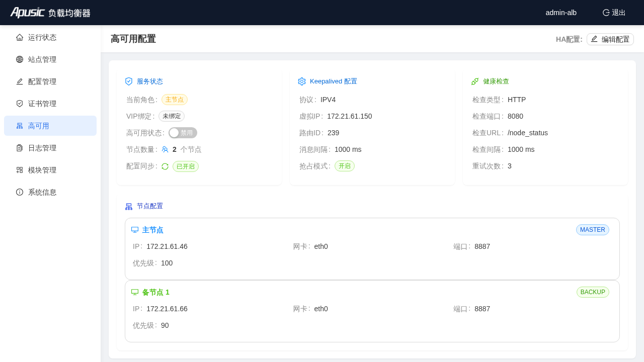Click the shield icon beside 证书管理

pos(20,104)
